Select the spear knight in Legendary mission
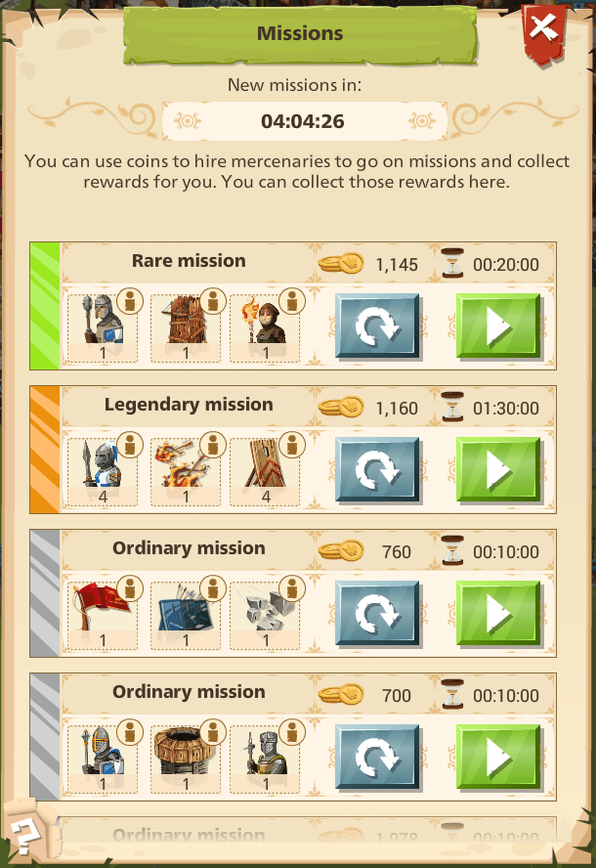This screenshot has width=596, height=868. 103,471
